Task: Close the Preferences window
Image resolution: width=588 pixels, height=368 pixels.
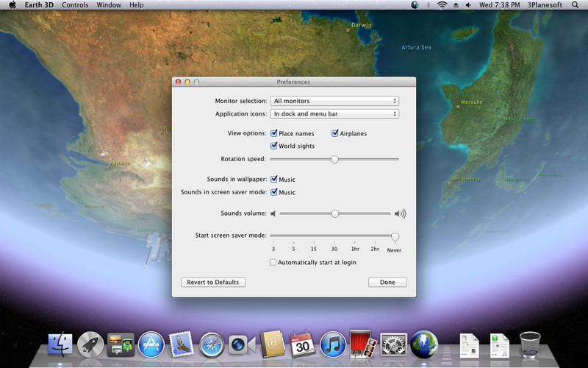Action: coord(178,82)
